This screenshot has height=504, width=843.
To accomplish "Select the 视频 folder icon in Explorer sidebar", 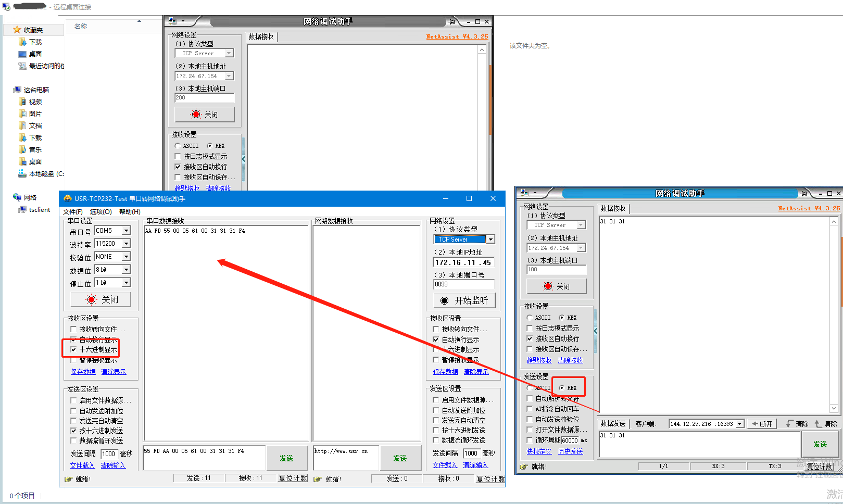I will pos(22,102).
